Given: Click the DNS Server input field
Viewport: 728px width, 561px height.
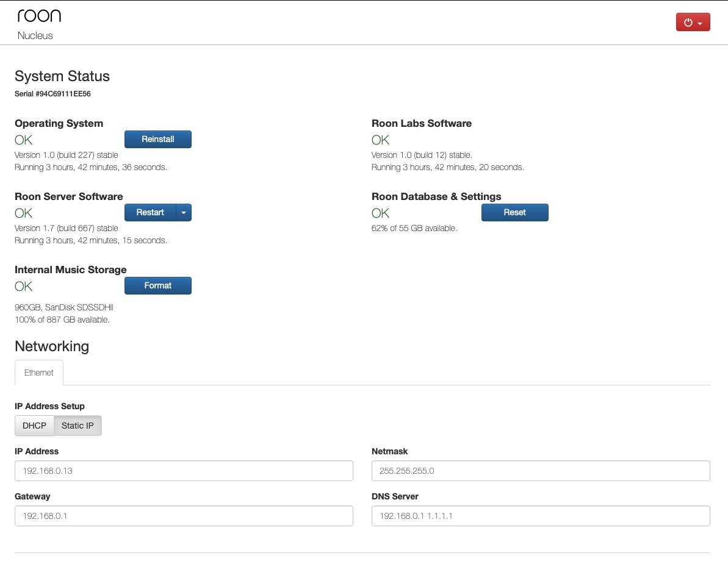Looking at the screenshot, I should pos(541,515).
